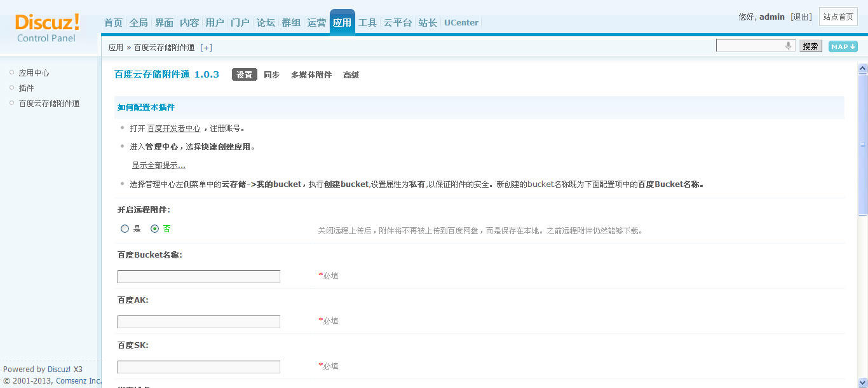Open the 首页 top menu
The height and width of the screenshot is (388, 868).
point(113,23)
